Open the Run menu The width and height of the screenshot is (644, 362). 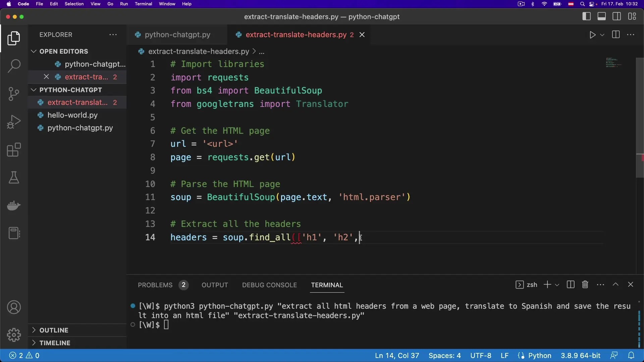124,4
